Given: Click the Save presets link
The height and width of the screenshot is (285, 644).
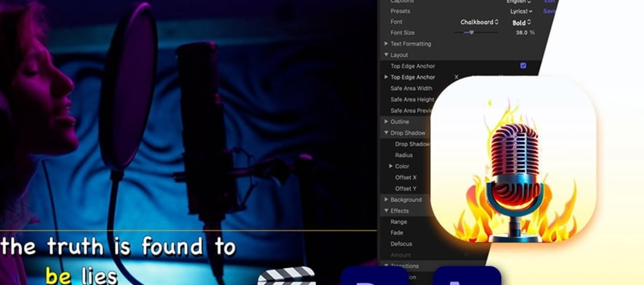Looking at the screenshot, I should (x=549, y=11).
